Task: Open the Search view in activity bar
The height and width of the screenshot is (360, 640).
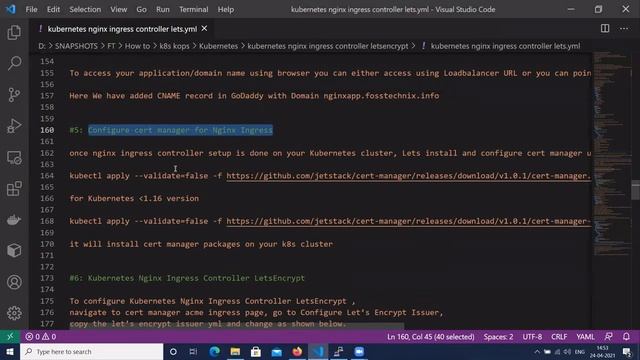Action: (14, 63)
